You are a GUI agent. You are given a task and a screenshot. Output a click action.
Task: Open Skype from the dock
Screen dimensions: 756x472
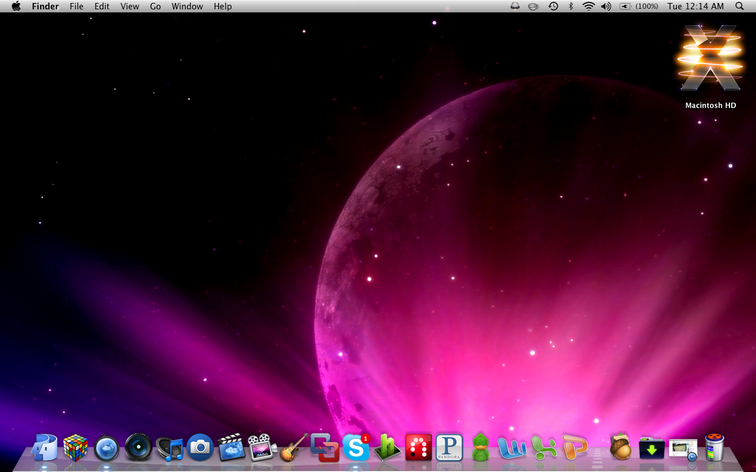(x=356, y=447)
